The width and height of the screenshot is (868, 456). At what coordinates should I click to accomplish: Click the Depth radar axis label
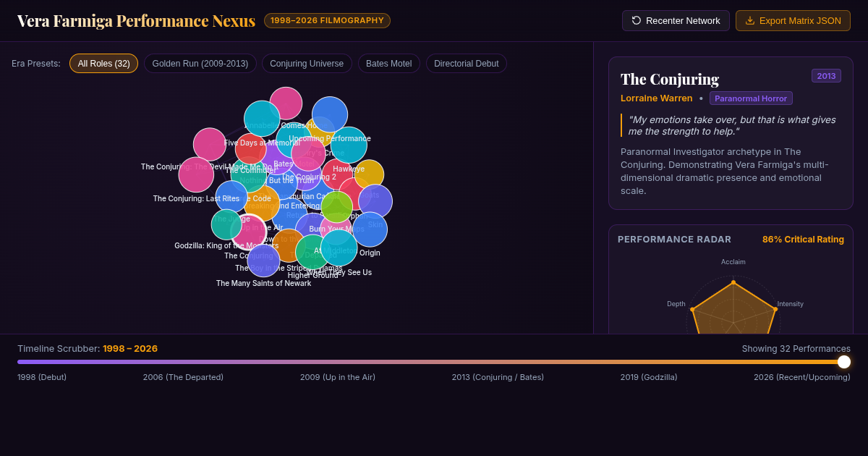[676, 304]
